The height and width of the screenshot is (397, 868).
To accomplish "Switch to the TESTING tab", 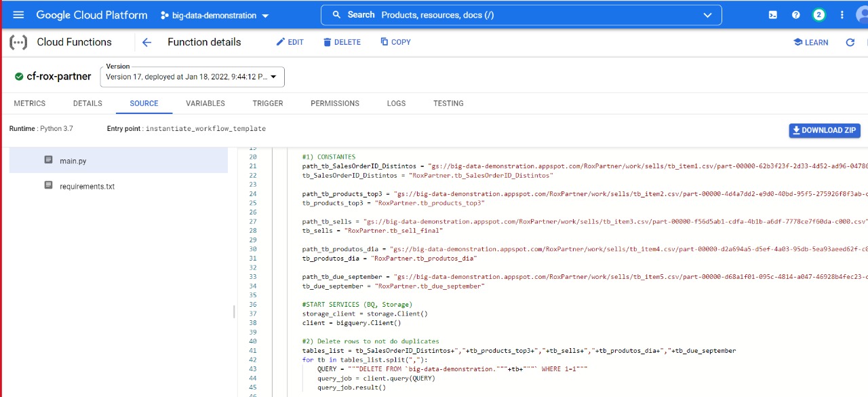I will 448,103.
